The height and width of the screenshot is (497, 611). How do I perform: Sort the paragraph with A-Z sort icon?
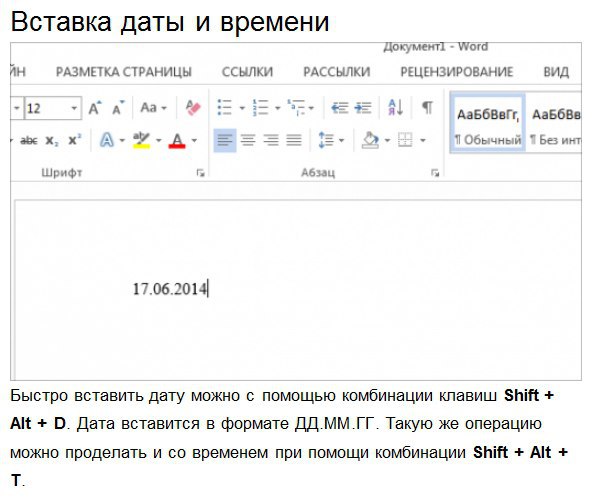tap(395, 108)
